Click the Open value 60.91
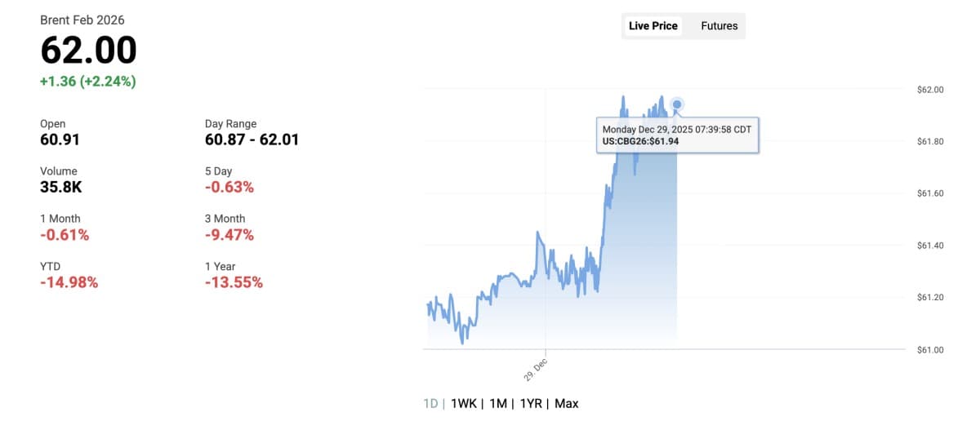This screenshot has height=430, width=980. point(60,140)
